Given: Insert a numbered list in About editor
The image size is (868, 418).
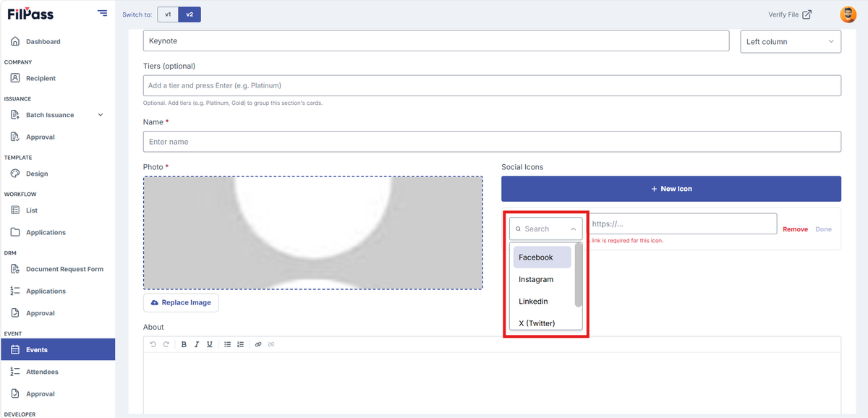Looking at the screenshot, I should [241, 344].
